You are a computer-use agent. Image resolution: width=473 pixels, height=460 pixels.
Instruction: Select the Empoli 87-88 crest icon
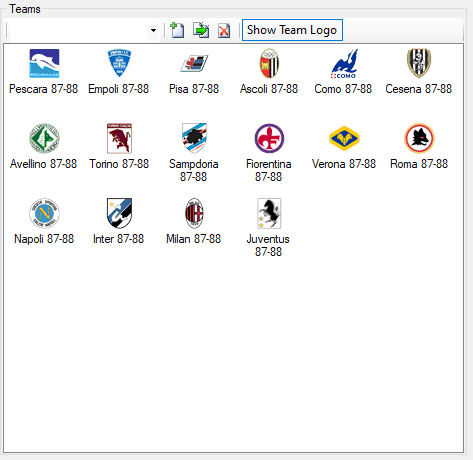coord(119,63)
